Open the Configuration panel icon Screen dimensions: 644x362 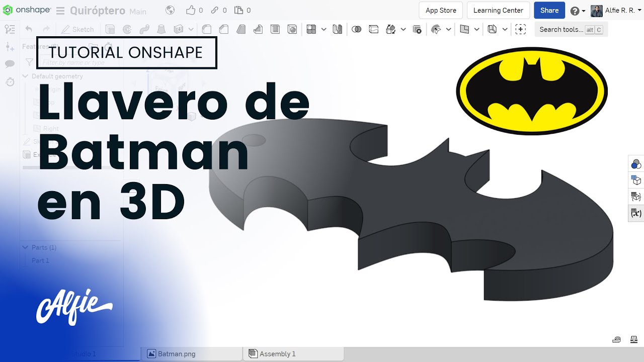636,180
